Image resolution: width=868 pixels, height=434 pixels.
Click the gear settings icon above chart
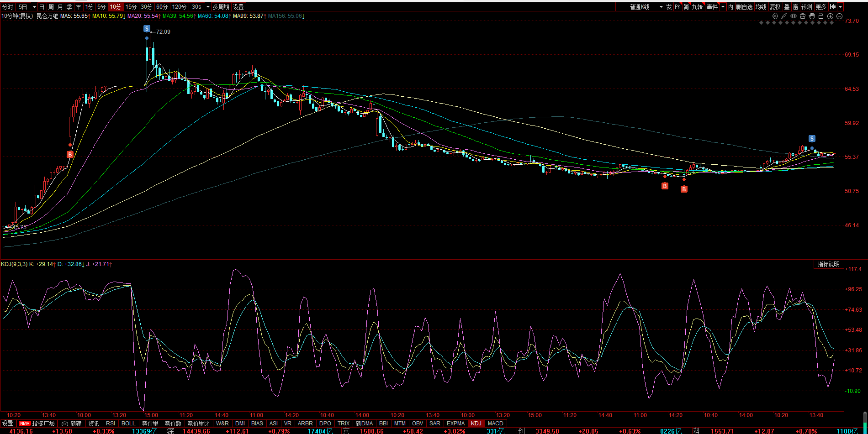click(x=775, y=16)
